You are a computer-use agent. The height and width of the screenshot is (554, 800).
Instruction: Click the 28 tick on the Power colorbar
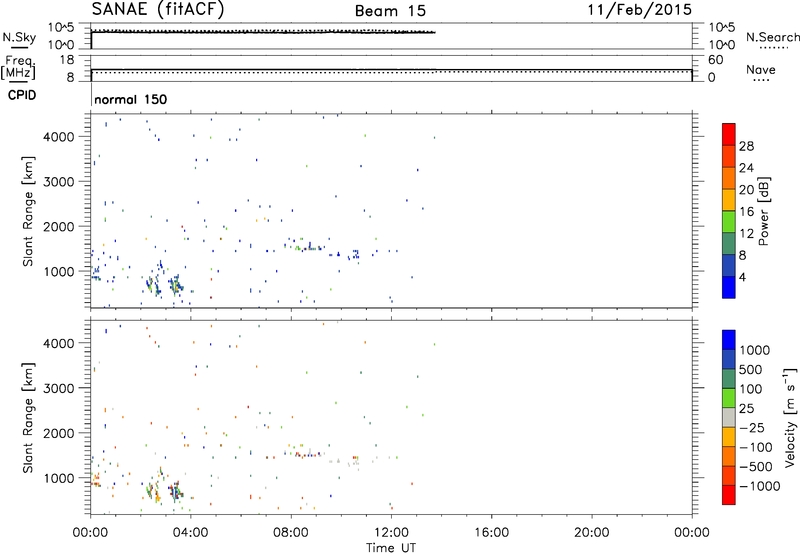coord(746,146)
